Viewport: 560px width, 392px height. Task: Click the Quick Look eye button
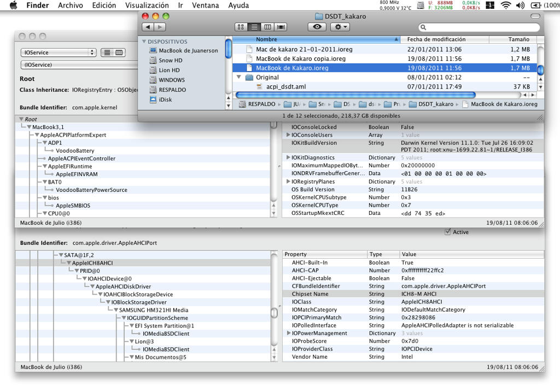click(317, 27)
